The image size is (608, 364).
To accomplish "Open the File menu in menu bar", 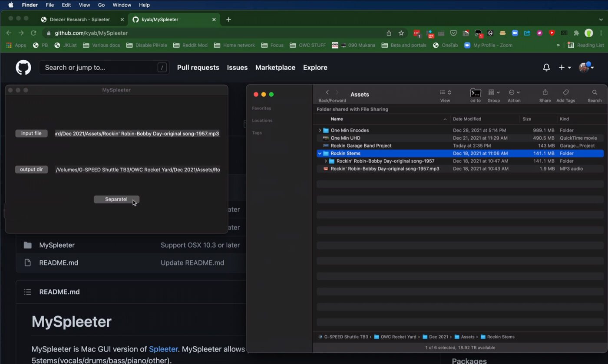I will pyautogui.click(x=50, y=5).
